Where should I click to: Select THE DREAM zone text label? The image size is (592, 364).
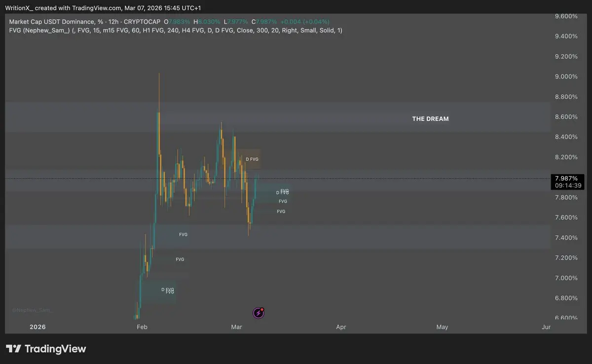pyautogui.click(x=430, y=119)
